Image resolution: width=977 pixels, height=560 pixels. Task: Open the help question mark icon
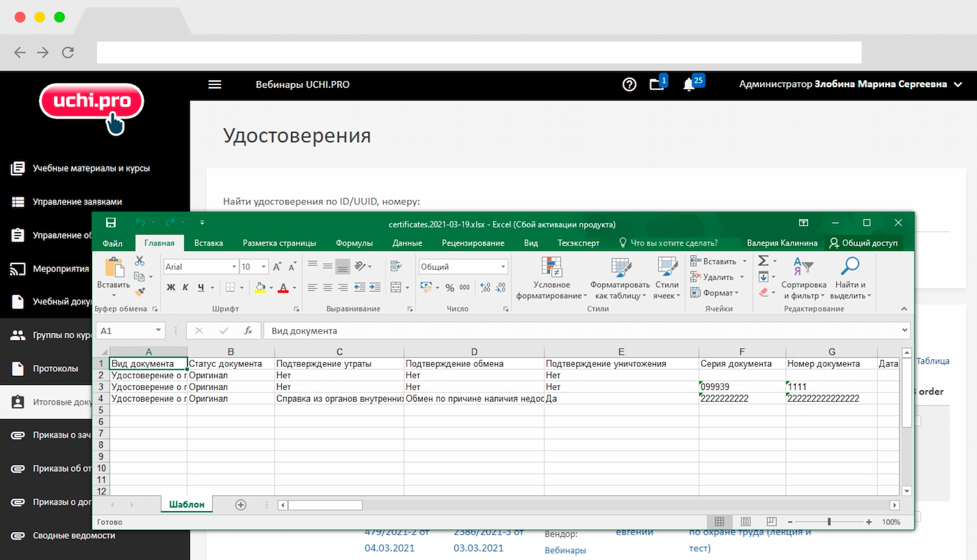629,84
